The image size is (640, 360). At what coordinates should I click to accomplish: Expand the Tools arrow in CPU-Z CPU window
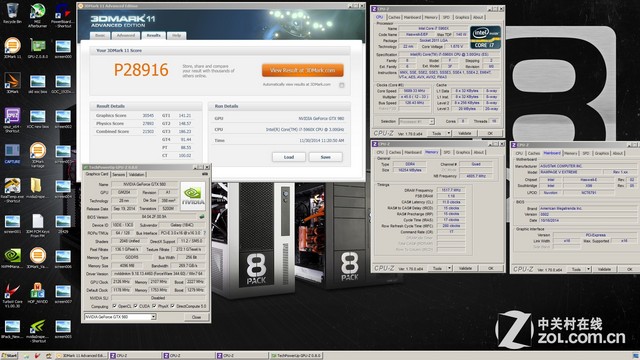tap(449, 133)
